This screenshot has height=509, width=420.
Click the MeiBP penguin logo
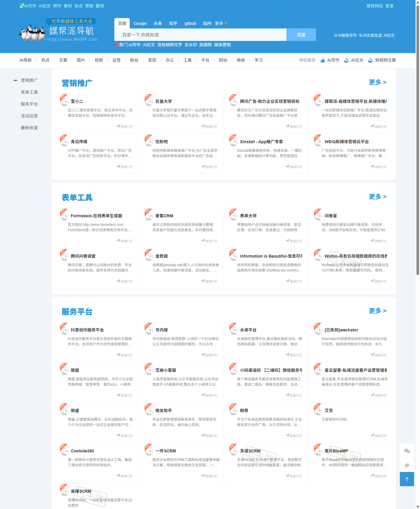59,30
